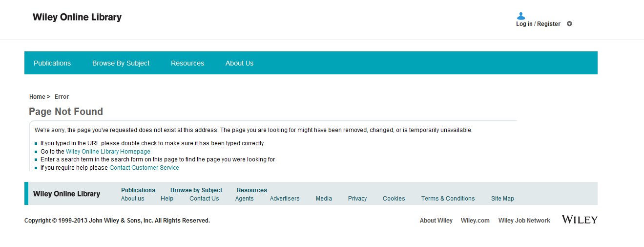Open the Resources menu in teal navigation bar
Image resolution: width=644 pixels, height=247 pixels.
click(187, 63)
